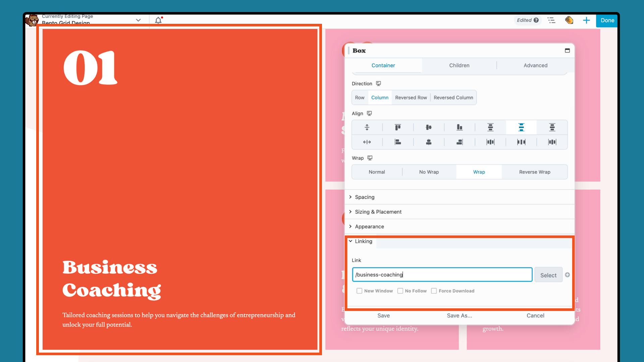This screenshot has width=644, height=362.
Task: Select the space-between vertical justify icon
Action: point(521,127)
